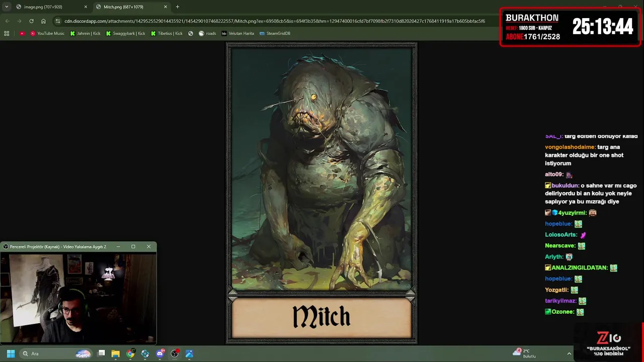Open the blue diamond app on taskbar

145,353
